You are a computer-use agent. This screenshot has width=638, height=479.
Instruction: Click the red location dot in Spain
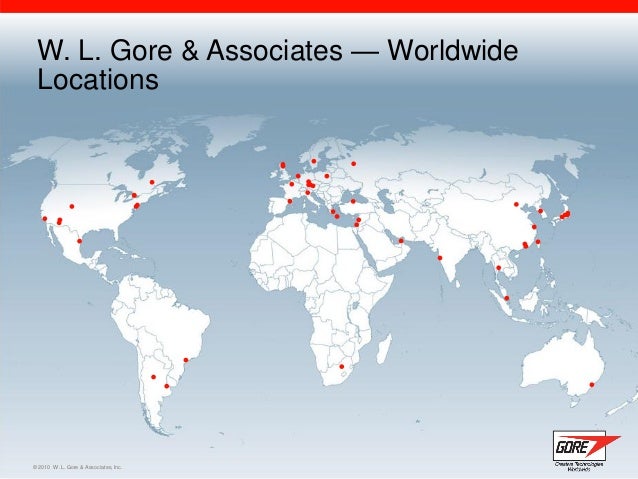[x=290, y=201]
